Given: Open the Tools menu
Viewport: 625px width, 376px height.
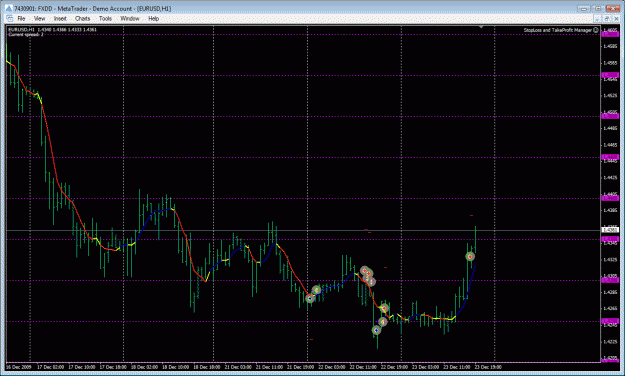Looking at the screenshot, I should pyautogui.click(x=105, y=19).
